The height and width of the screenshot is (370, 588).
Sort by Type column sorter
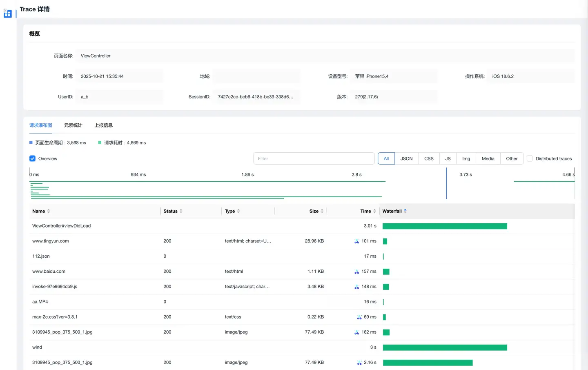point(238,211)
